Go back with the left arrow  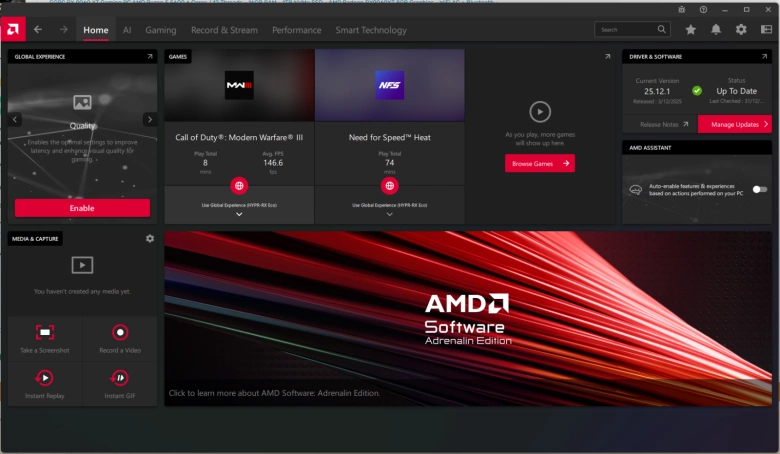38,30
